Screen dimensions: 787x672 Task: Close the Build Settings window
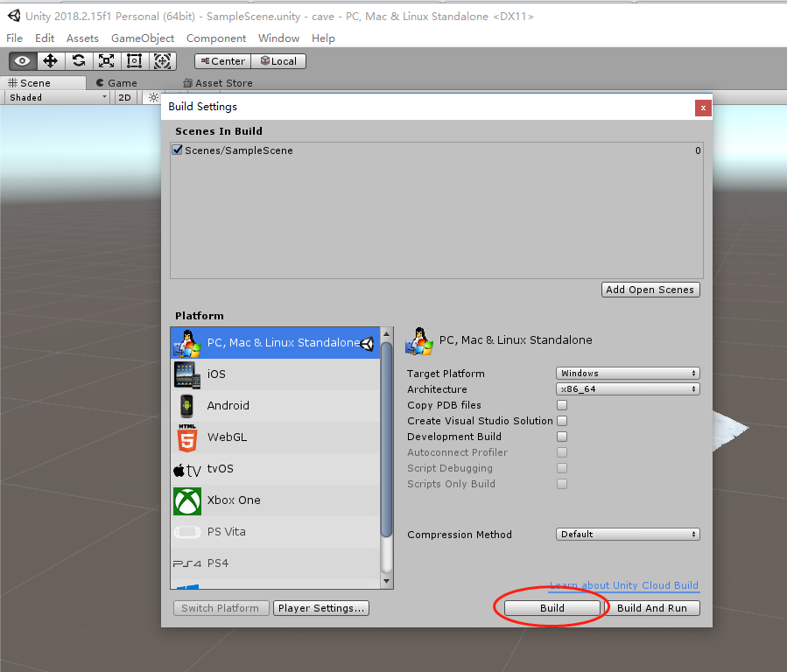click(703, 108)
